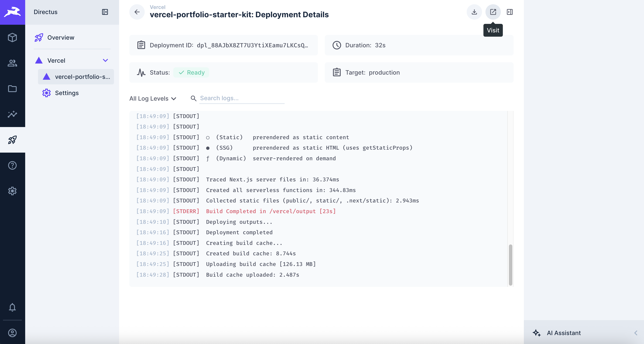Collapse the Directus navigation sidebar
644x344 pixels.
pyautogui.click(x=105, y=12)
